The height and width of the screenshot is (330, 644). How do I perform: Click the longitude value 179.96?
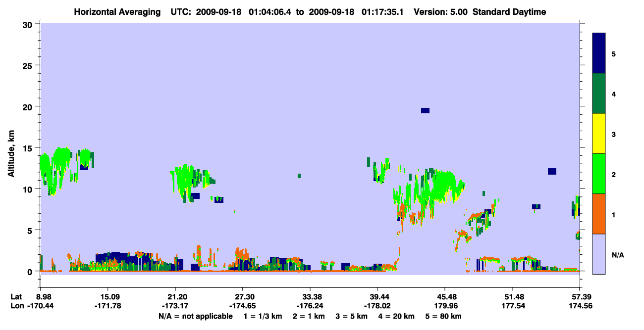pyautogui.click(x=445, y=306)
